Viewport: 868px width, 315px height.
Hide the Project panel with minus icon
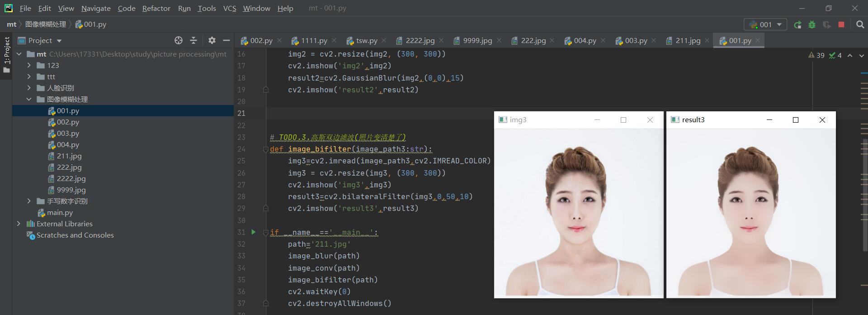coord(226,40)
